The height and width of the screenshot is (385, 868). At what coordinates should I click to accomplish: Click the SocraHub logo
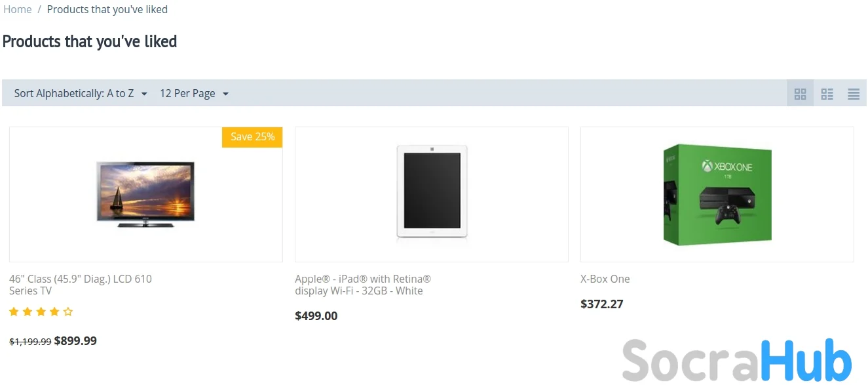coord(736,360)
